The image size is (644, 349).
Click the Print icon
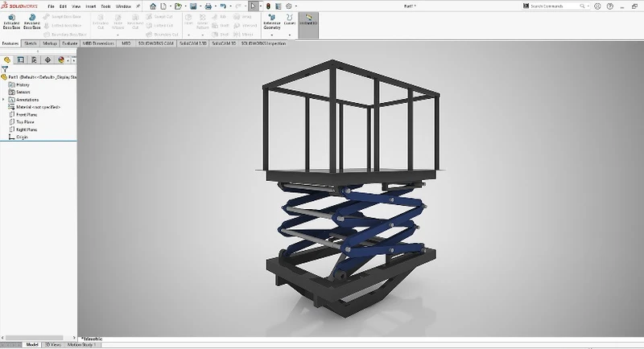[x=208, y=6]
